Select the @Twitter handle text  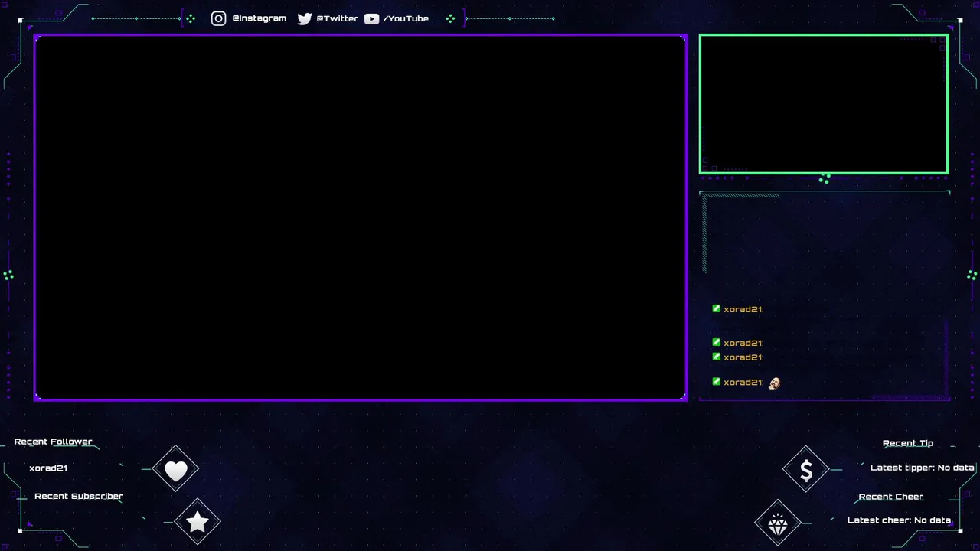point(338,18)
